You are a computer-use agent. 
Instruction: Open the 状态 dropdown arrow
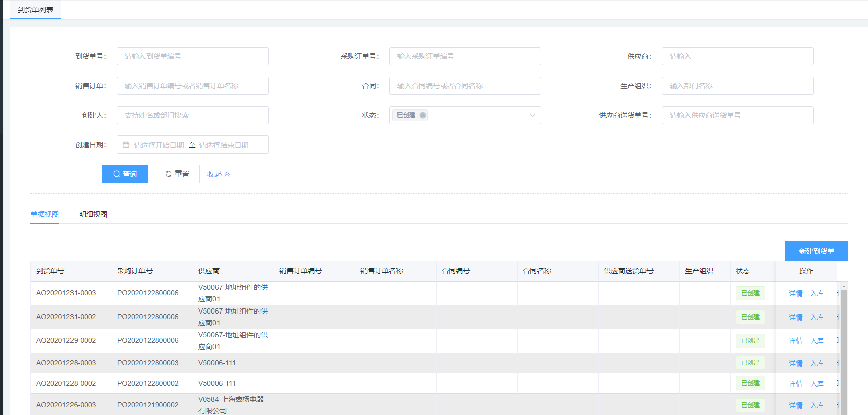[532, 115]
